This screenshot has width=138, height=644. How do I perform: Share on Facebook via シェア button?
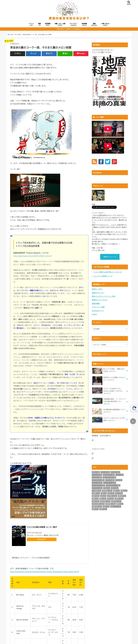[33, 53]
